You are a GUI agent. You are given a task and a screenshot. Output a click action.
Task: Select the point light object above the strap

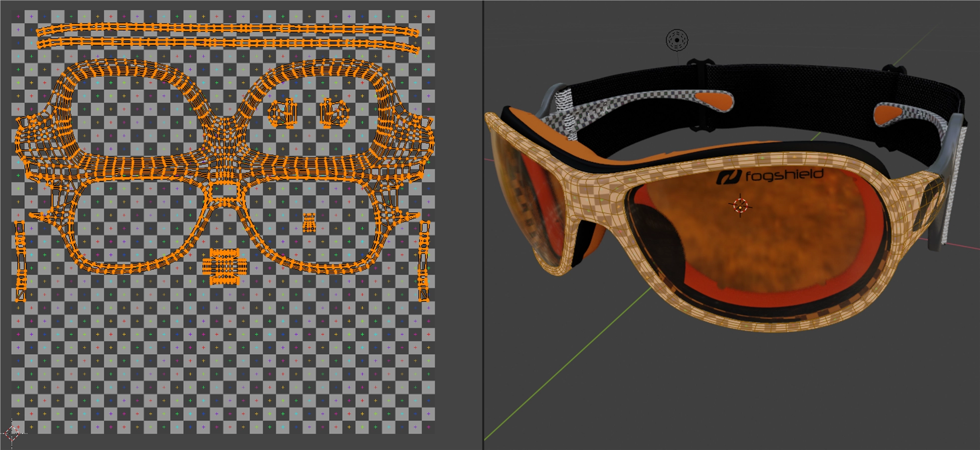point(677,40)
